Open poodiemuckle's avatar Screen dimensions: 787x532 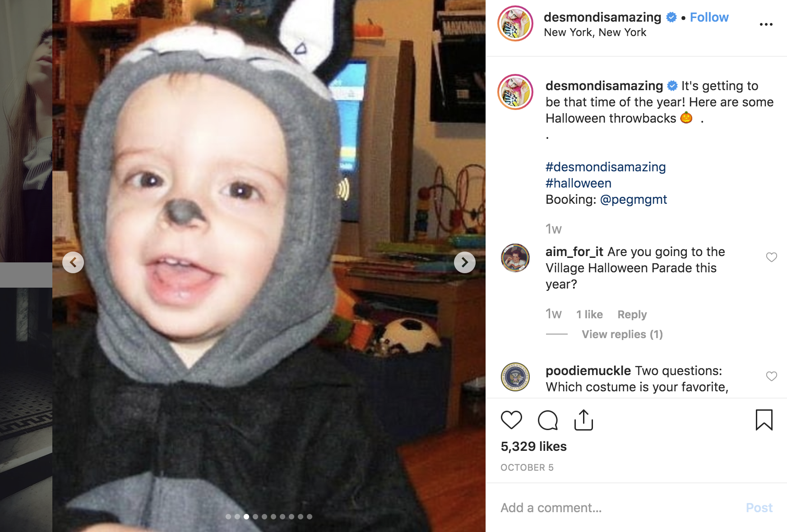(515, 377)
